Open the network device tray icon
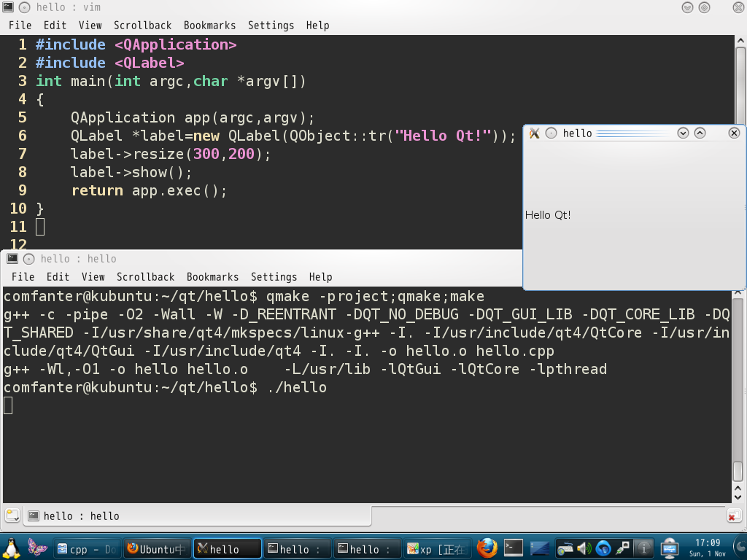Image resolution: width=747 pixels, height=560 pixels. click(565, 549)
